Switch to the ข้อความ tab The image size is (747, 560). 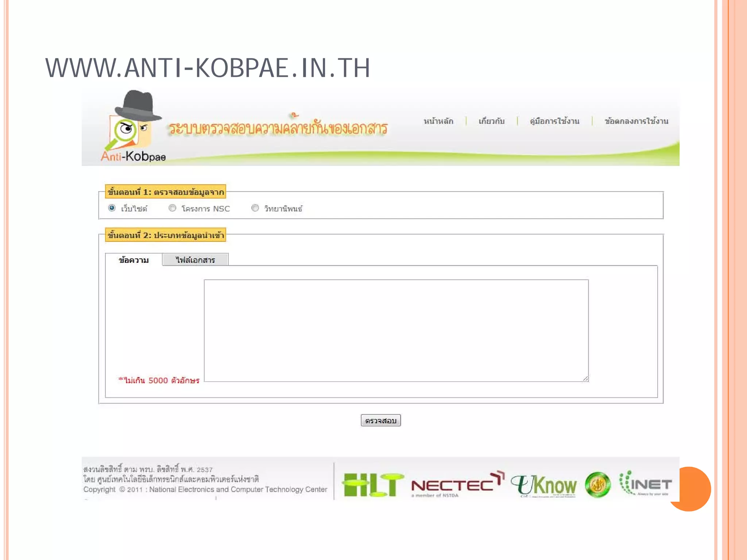click(134, 260)
